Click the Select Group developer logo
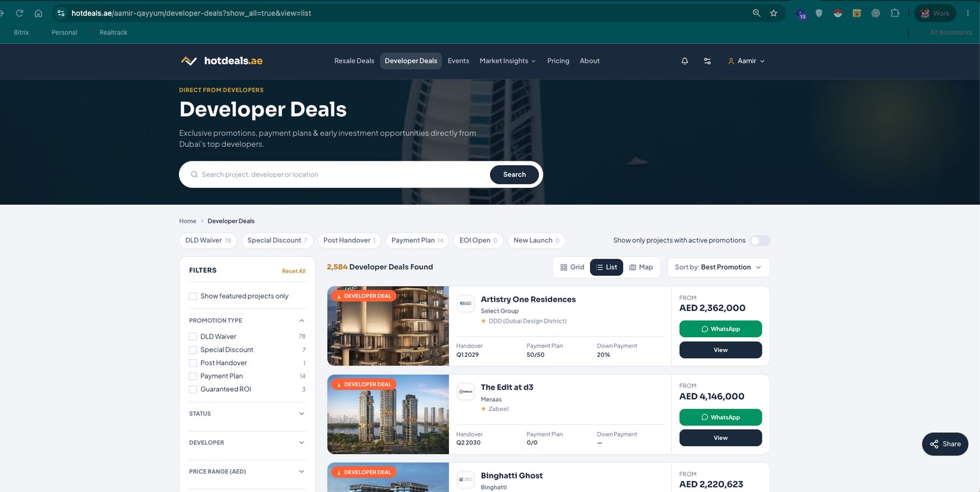 pos(466,303)
